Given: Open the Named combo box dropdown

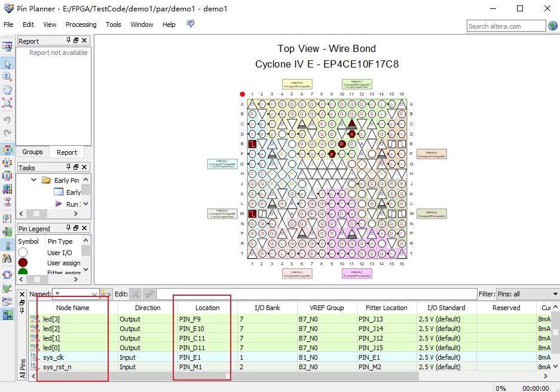Looking at the screenshot, I should point(94,295).
